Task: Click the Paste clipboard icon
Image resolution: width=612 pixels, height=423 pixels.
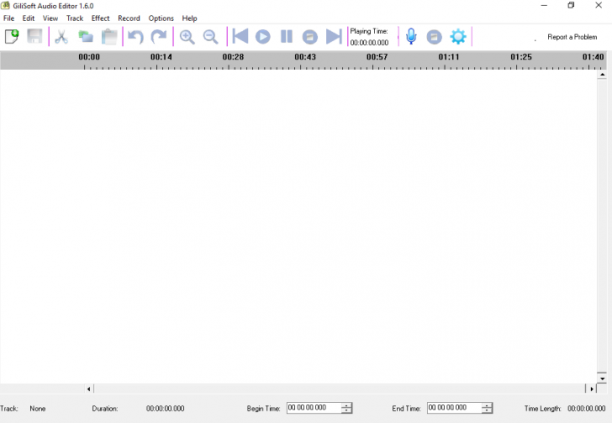Action: (x=109, y=37)
